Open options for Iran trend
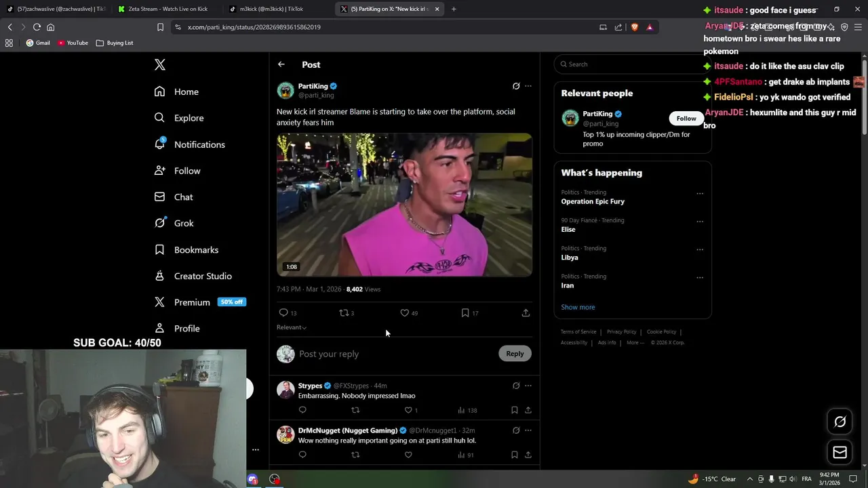 tap(699, 278)
